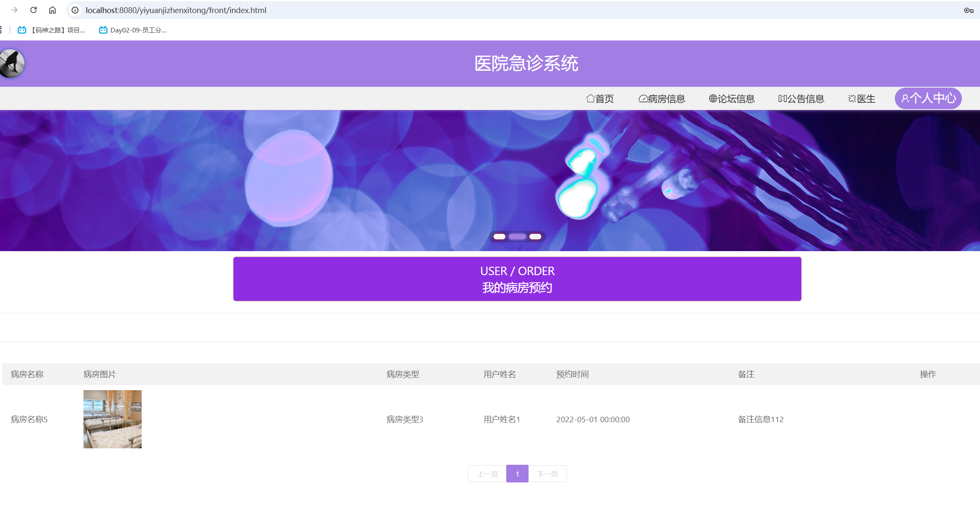
Task: Click the site info icon in address bar
Action: point(75,10)
